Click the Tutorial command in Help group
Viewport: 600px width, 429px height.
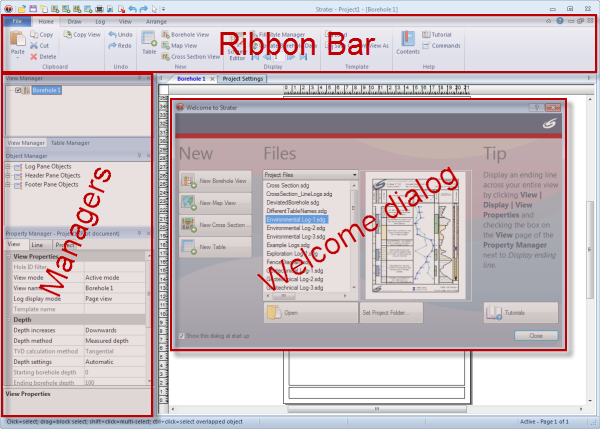[x=437, y=34]
